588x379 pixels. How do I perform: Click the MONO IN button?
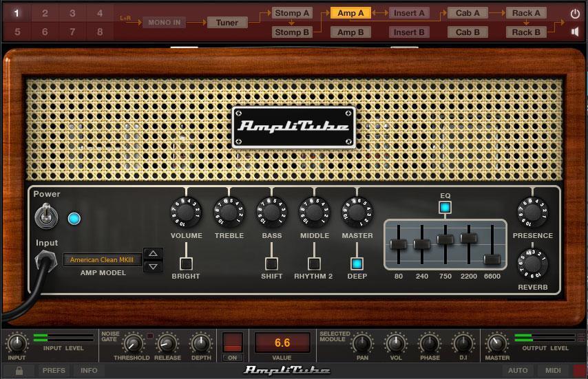(165, 23)
